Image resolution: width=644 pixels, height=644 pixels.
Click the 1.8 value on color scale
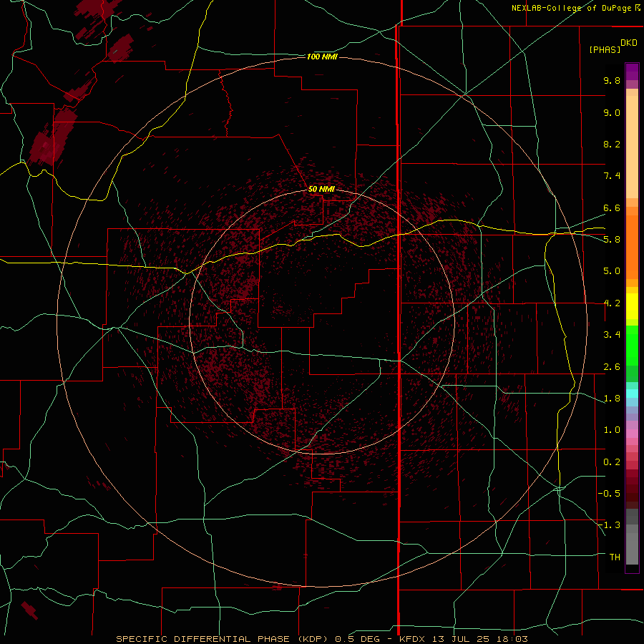point(612,399)
